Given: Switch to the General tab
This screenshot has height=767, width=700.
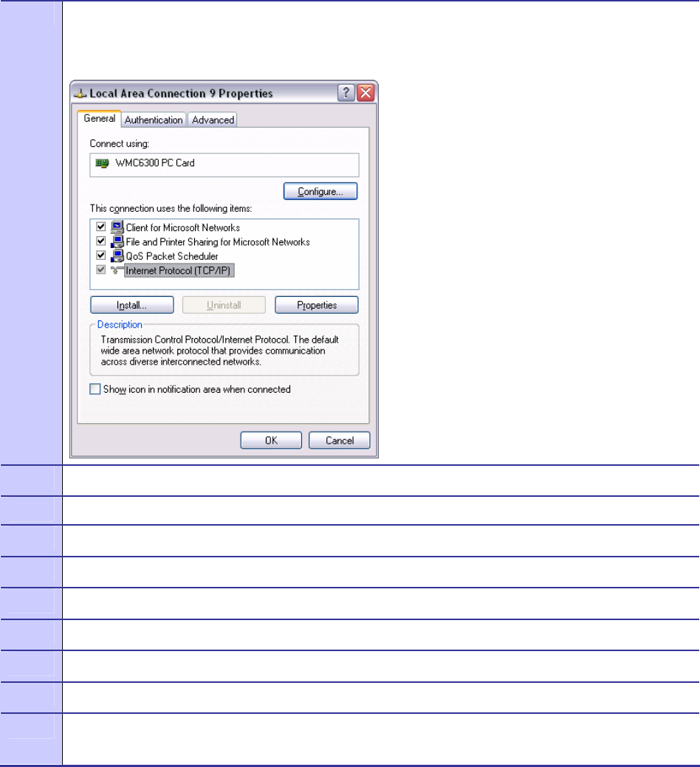Looking at the screenshot, I should [x=99, y=118].
